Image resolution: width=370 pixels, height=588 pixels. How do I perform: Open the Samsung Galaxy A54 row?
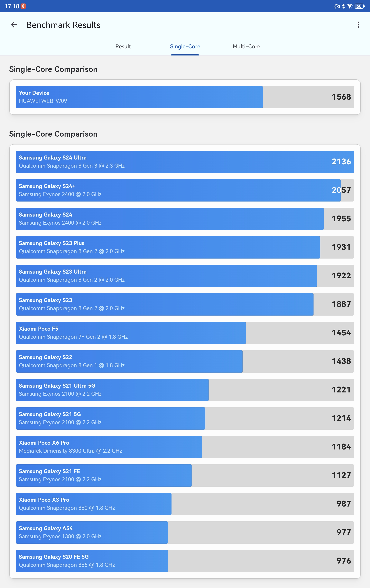pyautogui.click(x=185, y=532)
